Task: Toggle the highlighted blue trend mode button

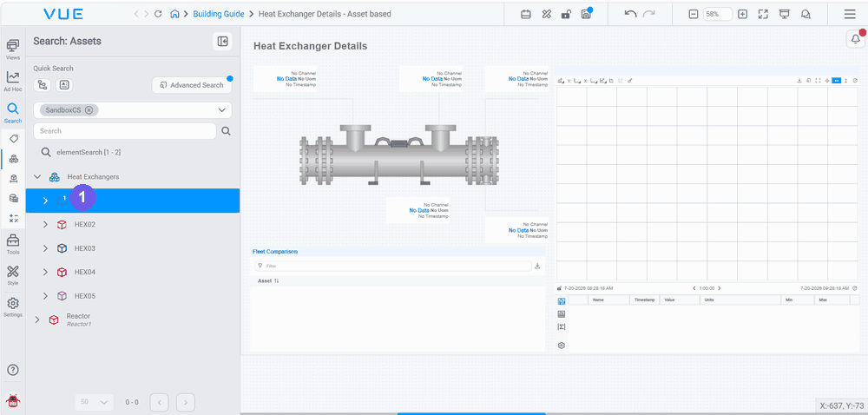Action: (x=837, y=81)
